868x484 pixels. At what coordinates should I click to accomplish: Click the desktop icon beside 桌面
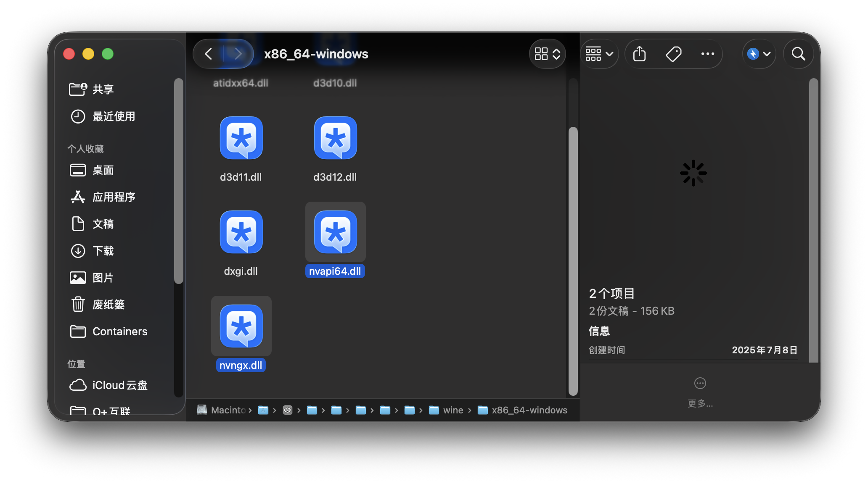tap(78, 170)
